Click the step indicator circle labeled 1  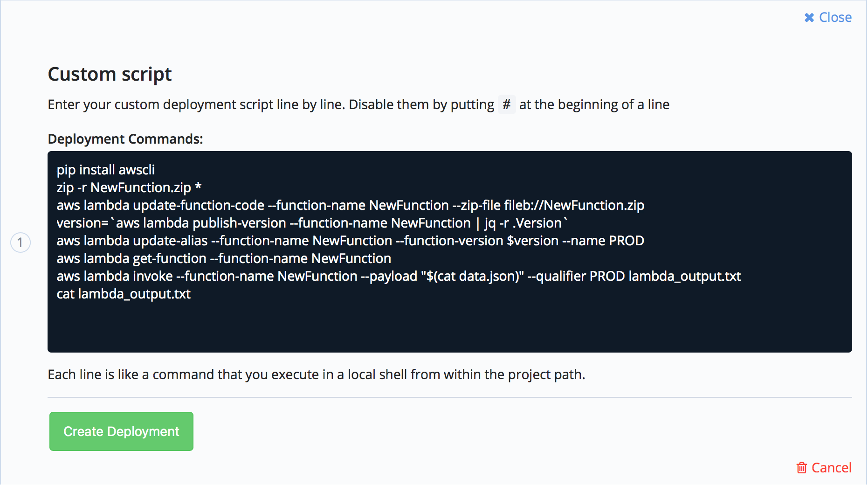point(20,242)
